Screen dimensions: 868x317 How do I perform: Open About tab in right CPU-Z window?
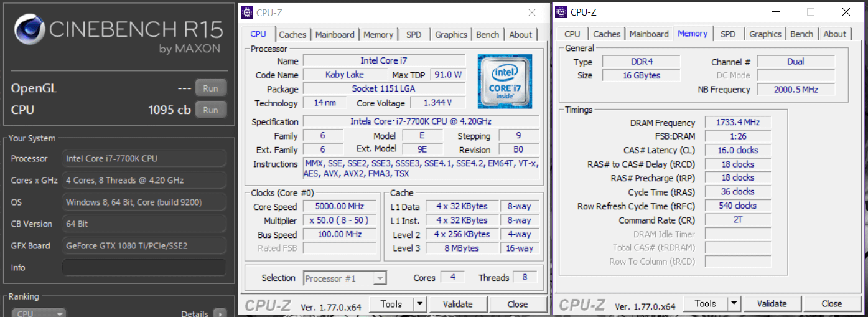pos(835,34)
